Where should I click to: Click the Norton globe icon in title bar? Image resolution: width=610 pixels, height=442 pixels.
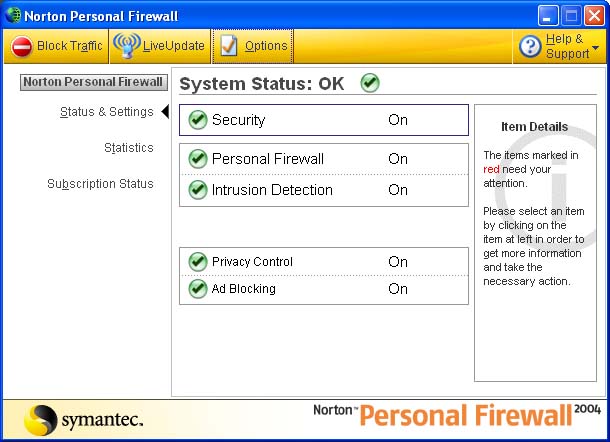coord(13,15)
